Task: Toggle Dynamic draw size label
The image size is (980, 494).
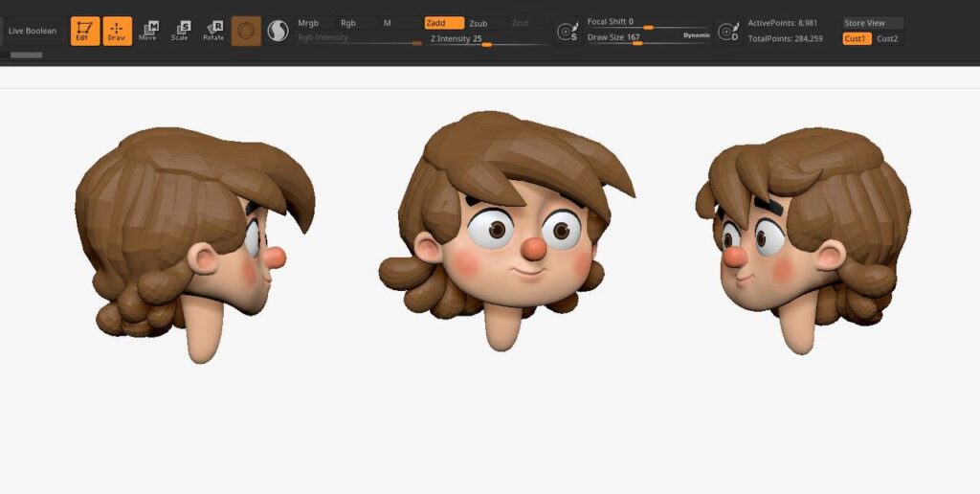Action: point(696,35)
